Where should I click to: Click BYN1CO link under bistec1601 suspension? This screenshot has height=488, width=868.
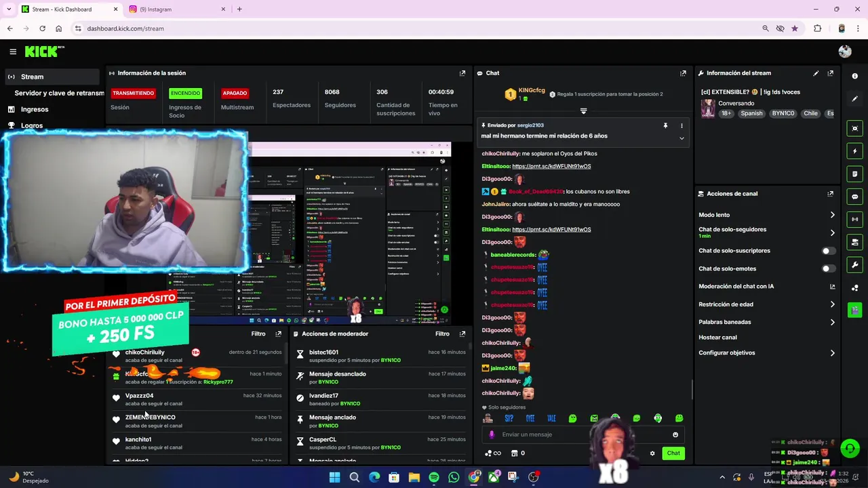(391, 361)
